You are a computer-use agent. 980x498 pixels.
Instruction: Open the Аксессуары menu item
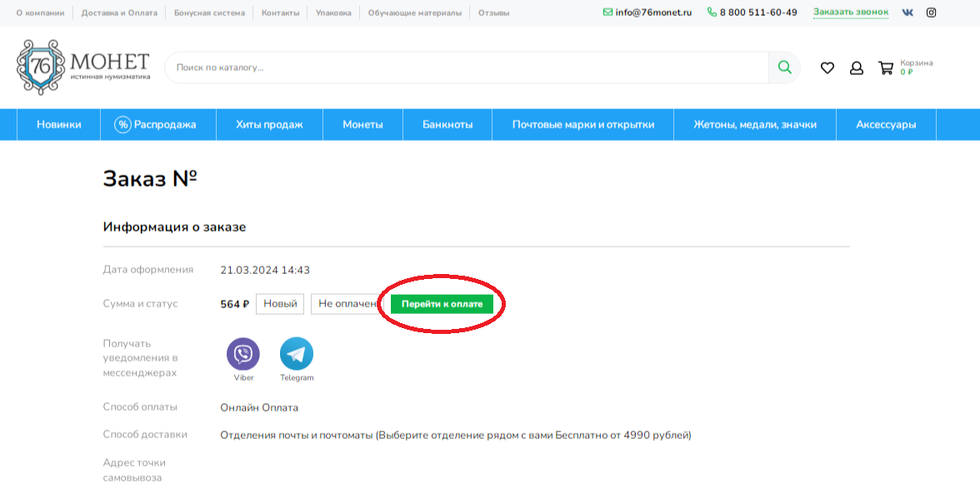point(887,124)
